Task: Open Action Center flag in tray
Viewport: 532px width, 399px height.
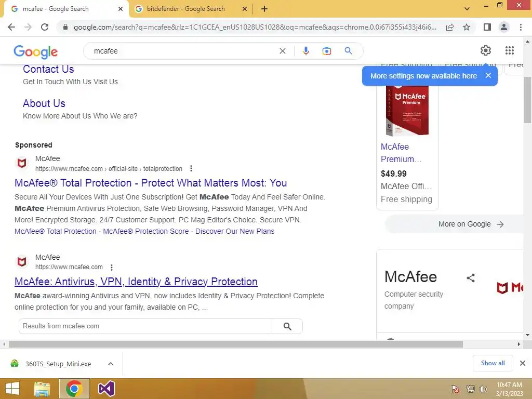Action: coord(455,389)
